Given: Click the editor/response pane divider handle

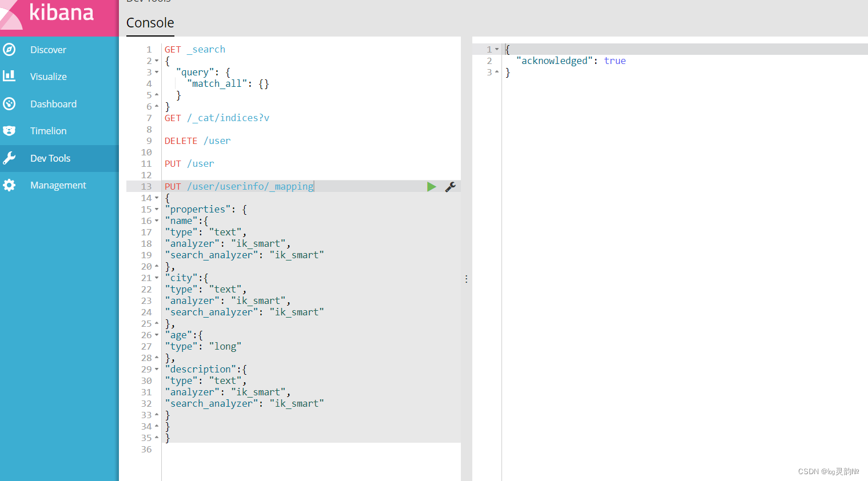Looking at the screenshot, I should (x=467, y=279).
